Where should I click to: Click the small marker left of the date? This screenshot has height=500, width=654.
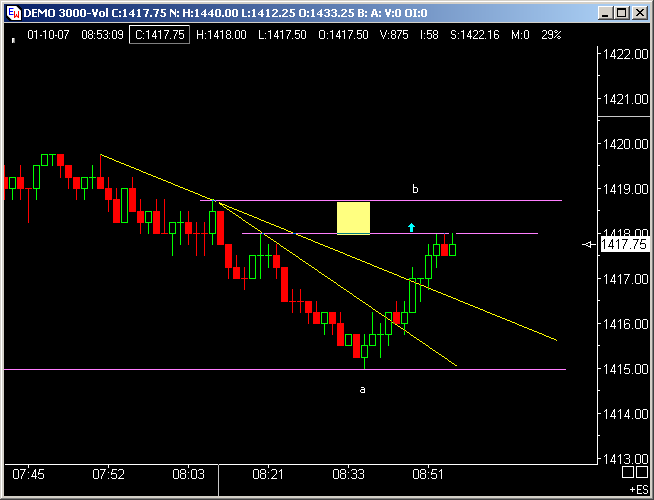click(x=14, y=40)
